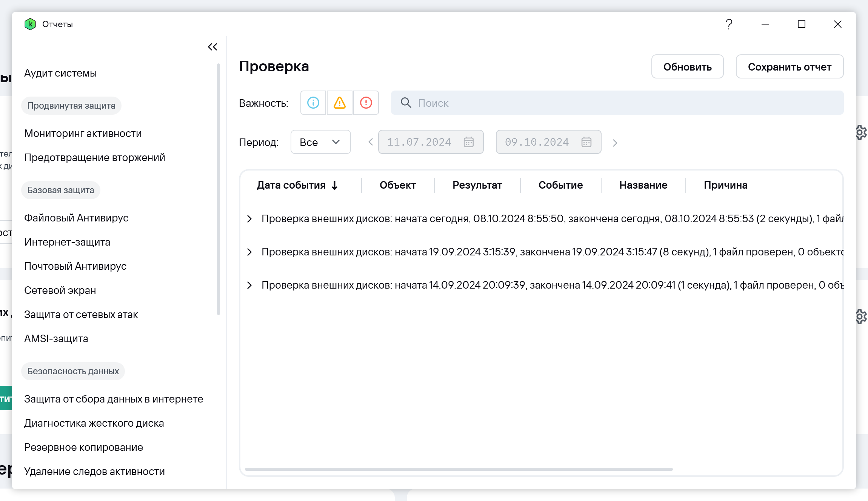Screen dimensions: 868x501
Task: Collapse the left sidebar with double chevron
Action: tap(212, 47)
